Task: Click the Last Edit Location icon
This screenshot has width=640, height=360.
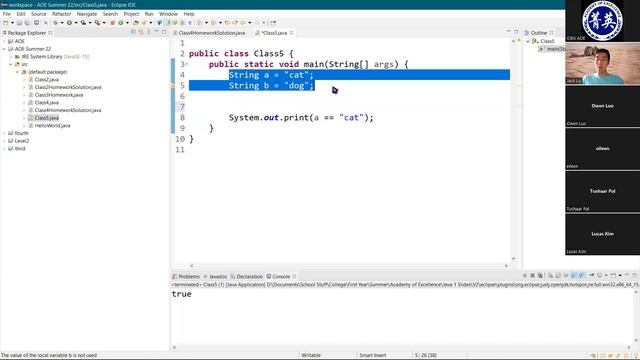Action: point(227,23)
